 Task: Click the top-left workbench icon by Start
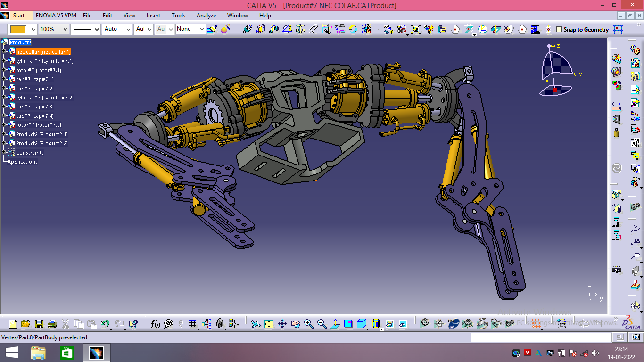coord(5,16)
